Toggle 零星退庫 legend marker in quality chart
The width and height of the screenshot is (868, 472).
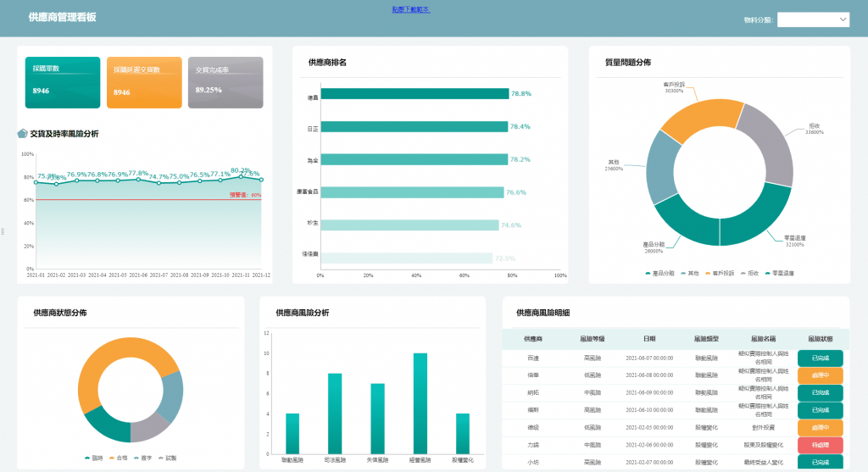pyautogui.click(x=767, y=274)
